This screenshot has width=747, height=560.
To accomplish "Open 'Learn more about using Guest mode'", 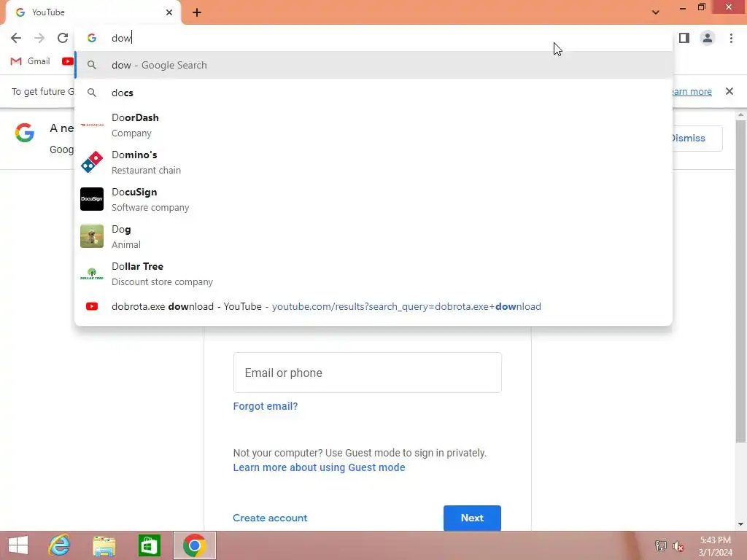I will [x=320, y=467].
